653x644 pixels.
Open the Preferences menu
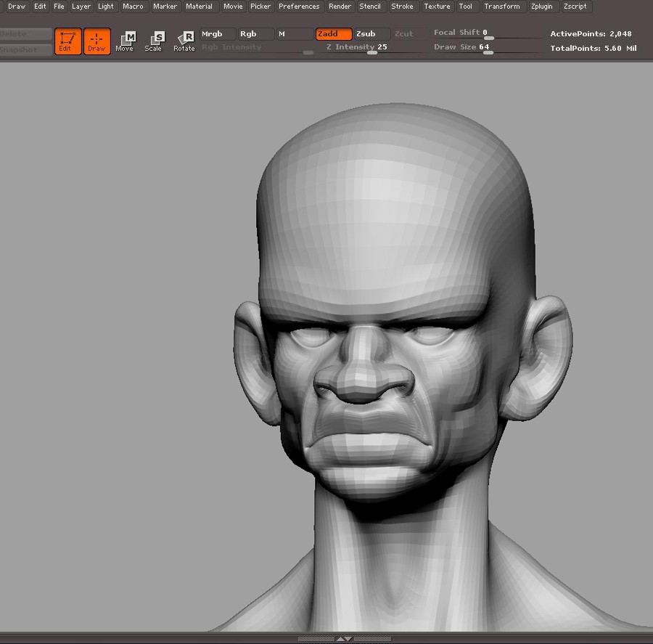(x=299, y=7)
